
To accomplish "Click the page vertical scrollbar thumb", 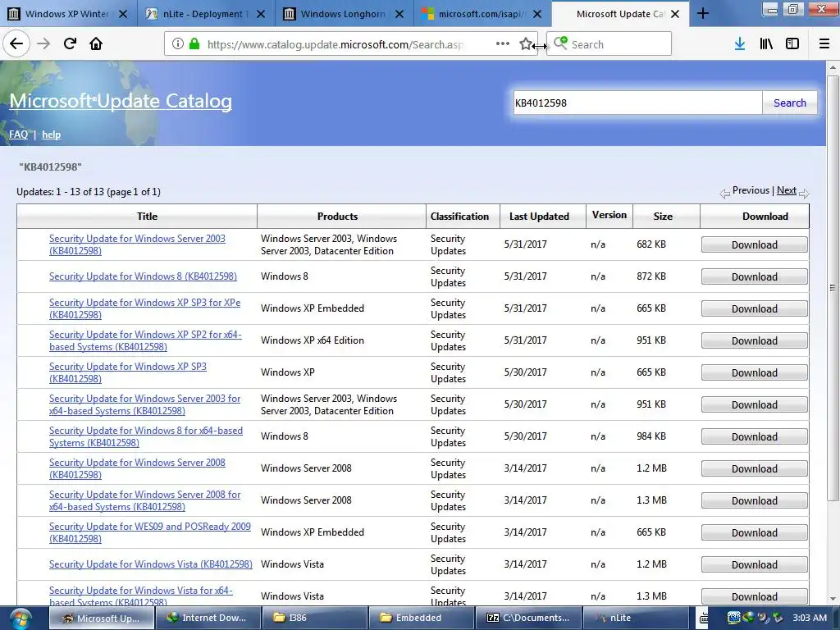I will pyautogui.click(x=833, y=288).
